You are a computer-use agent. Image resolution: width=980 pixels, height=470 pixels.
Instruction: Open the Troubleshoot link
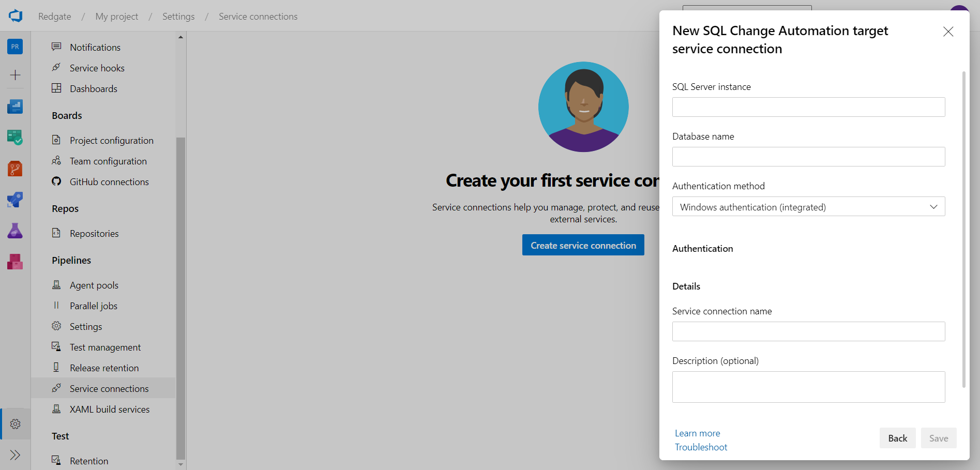[x=701, y=447]
